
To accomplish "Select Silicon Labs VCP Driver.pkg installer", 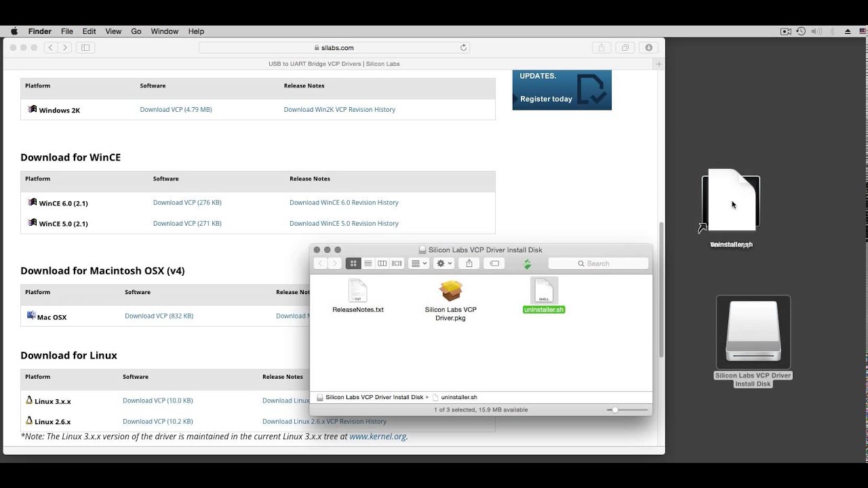I will (x=451, y=300).
